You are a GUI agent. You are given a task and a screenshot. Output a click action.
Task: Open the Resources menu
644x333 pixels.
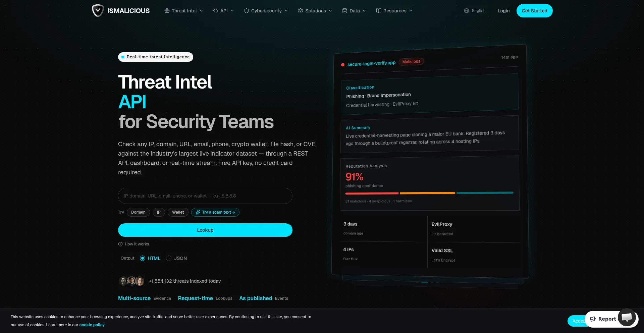click(x=394, y=11)
